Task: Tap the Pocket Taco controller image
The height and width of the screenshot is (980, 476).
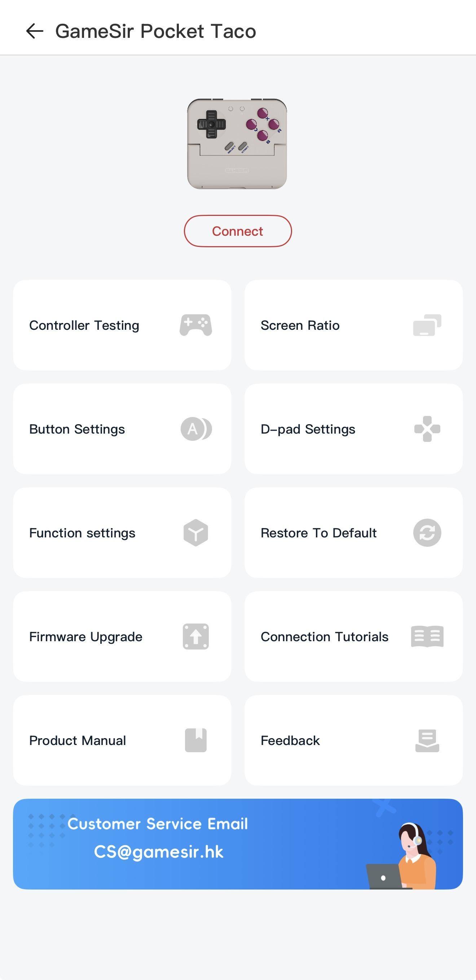Action: 237,144
